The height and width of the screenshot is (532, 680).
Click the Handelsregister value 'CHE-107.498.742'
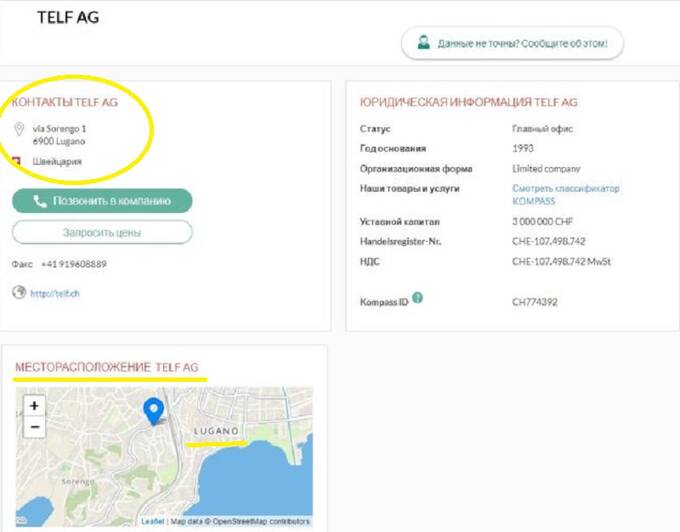click(549, 242)
